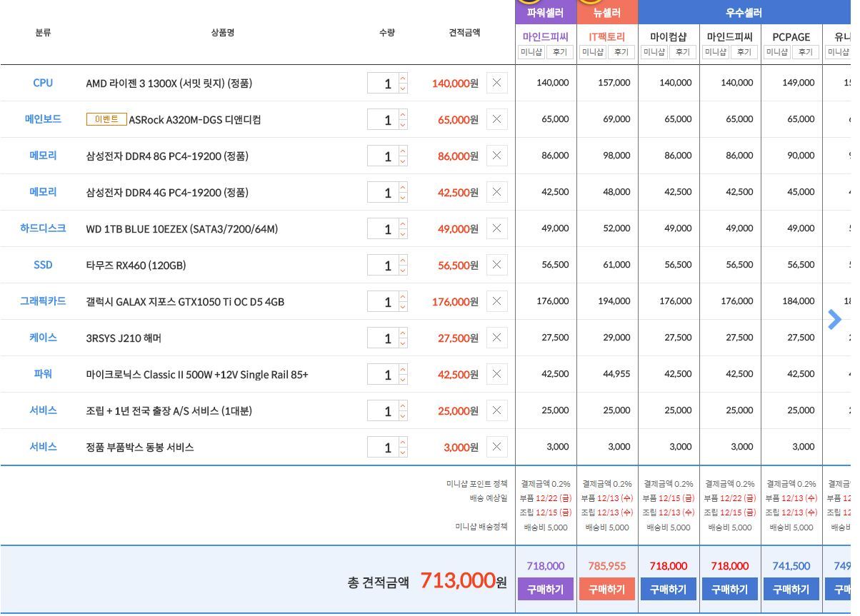Open the 마이컴샵 seller name

[669, 36]
